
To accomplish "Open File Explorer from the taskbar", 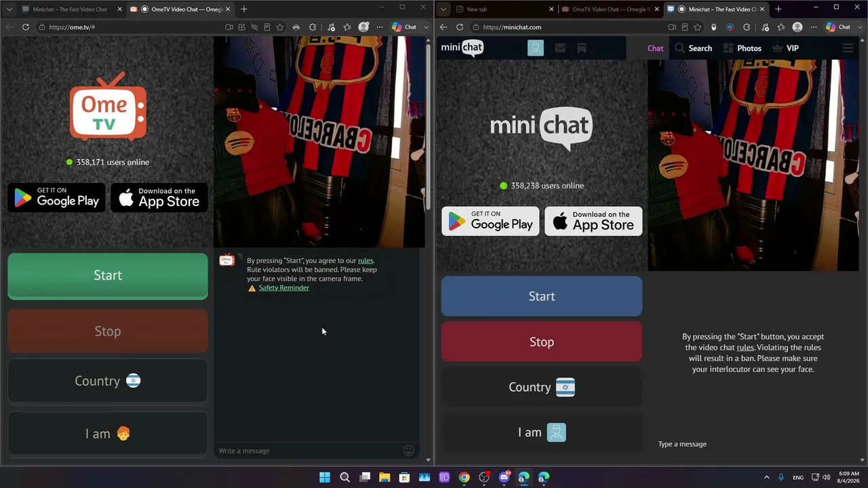I will coord(384,477).
